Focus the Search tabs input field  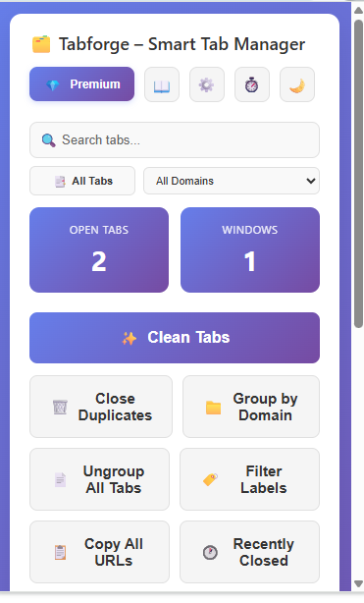(175, 140)
